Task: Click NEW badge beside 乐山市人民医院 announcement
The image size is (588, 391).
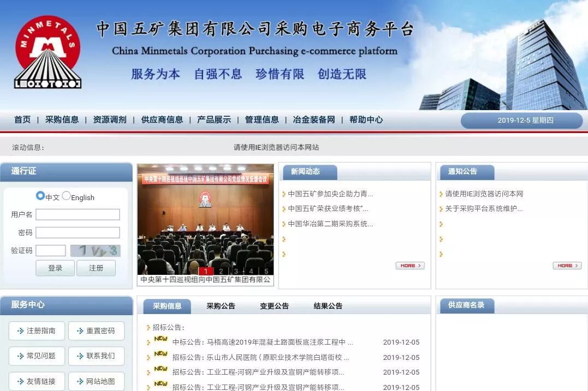Action: tap(161, 353)
